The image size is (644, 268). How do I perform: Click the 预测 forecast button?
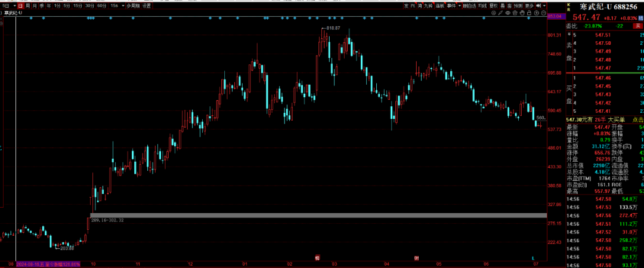click(x=518, y=6)
